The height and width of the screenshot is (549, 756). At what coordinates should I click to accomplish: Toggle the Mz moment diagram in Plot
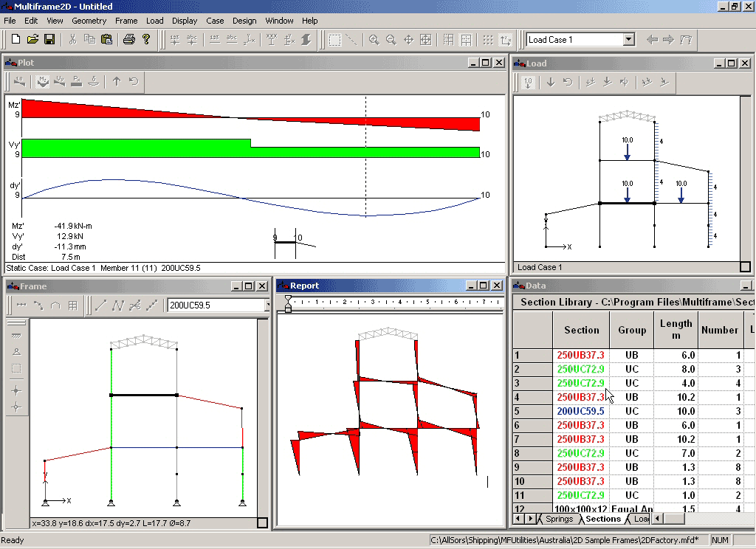43,81
